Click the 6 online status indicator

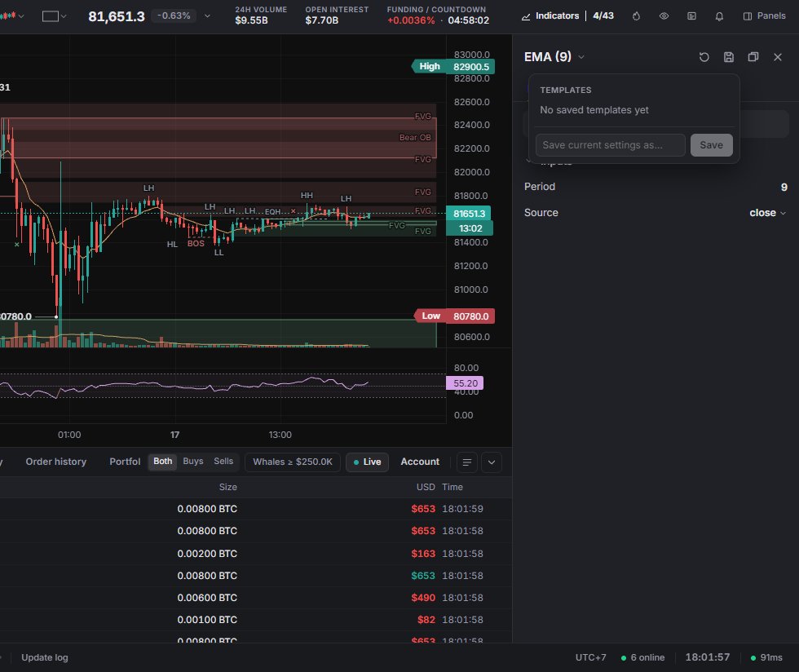click(x=642, y=657)
